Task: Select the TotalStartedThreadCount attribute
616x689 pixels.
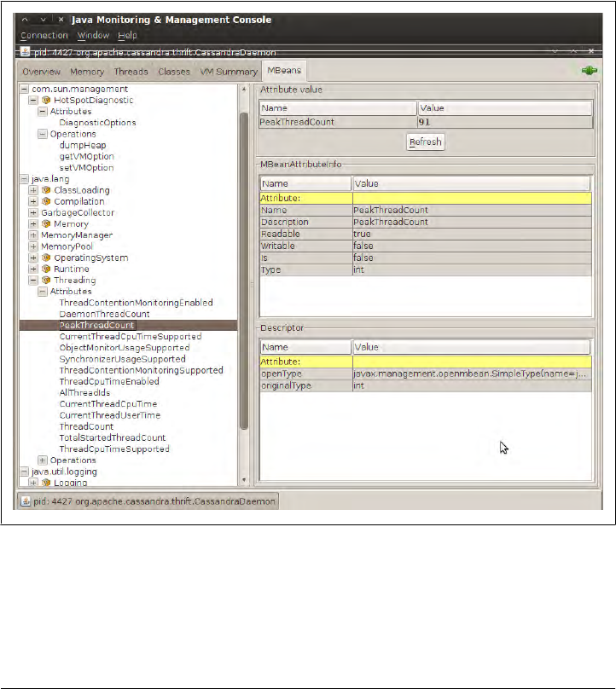Action: pos(113,437)
